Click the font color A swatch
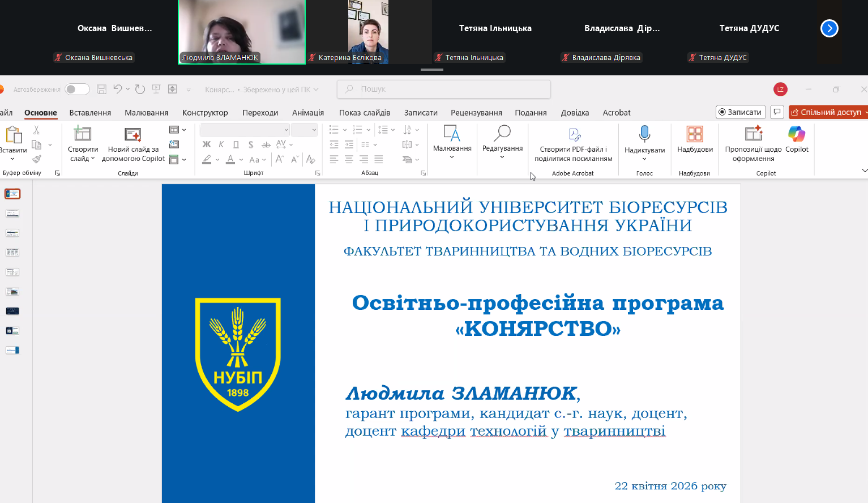 [x=230, y=160]
